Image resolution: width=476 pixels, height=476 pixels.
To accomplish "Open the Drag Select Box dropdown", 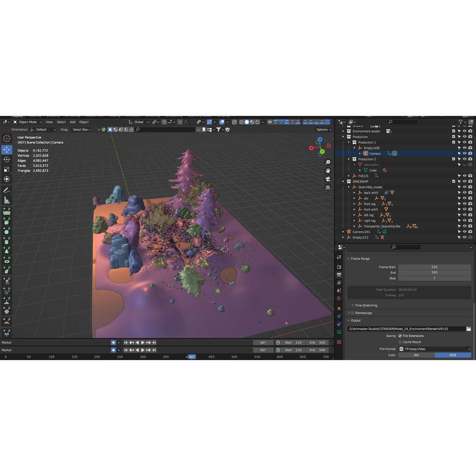I will (x=82, y=130).
